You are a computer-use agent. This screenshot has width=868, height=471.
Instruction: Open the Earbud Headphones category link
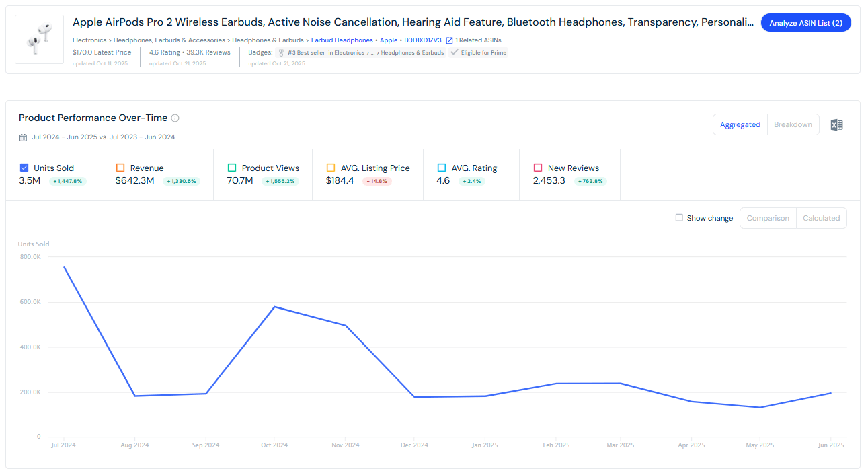click(x=342, y=40)
